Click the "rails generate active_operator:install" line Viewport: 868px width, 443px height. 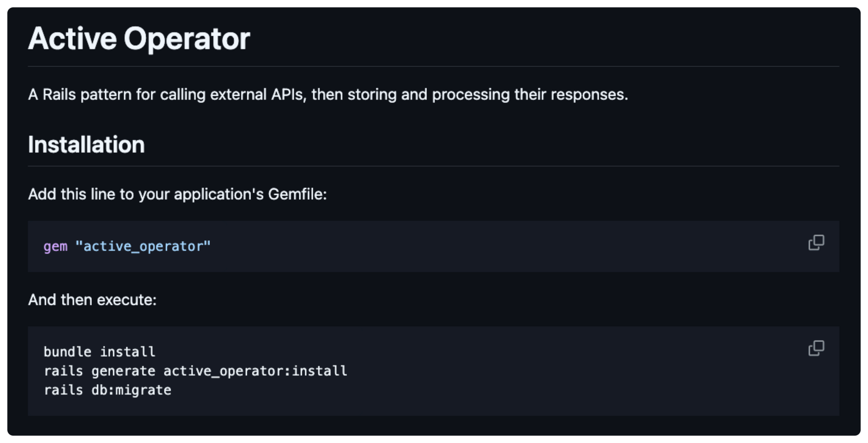195,371
